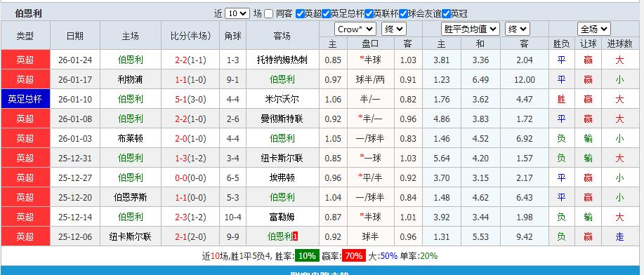Click the 9-9 corner count on 25-12-06

click(233, 237)
